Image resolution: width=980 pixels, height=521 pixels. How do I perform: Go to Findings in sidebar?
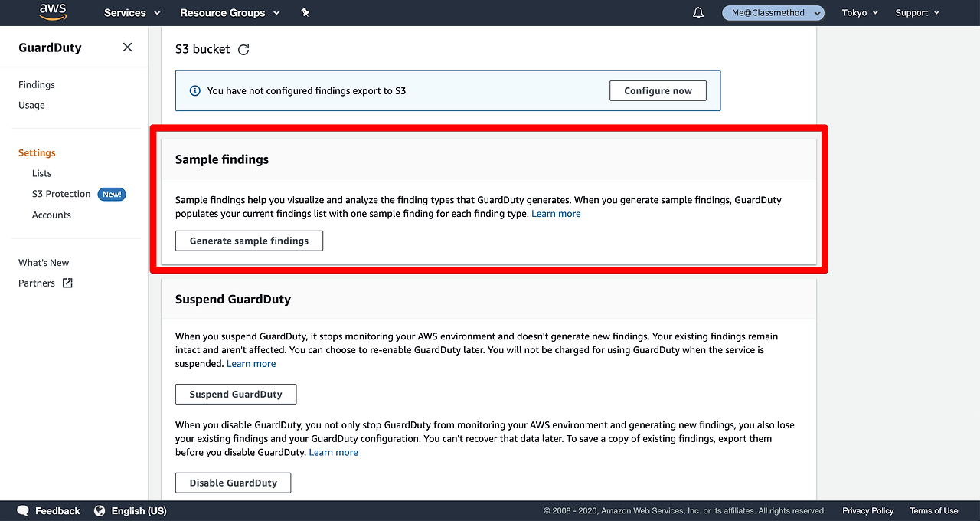pos(37,85)
